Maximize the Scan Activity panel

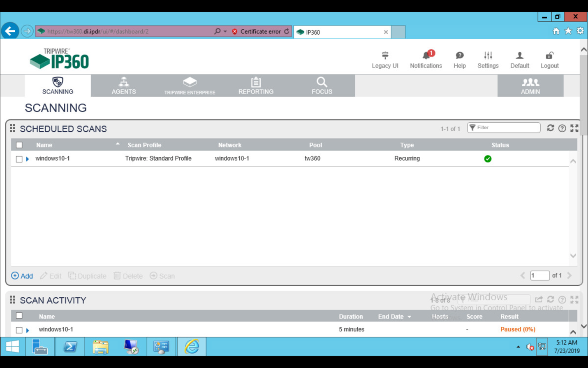[574, 300]
